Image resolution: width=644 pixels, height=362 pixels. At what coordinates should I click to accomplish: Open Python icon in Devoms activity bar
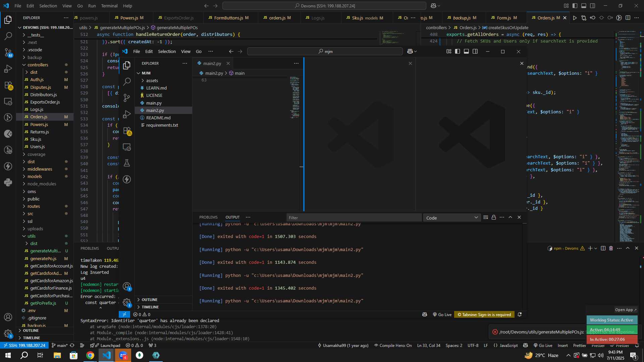8,183
